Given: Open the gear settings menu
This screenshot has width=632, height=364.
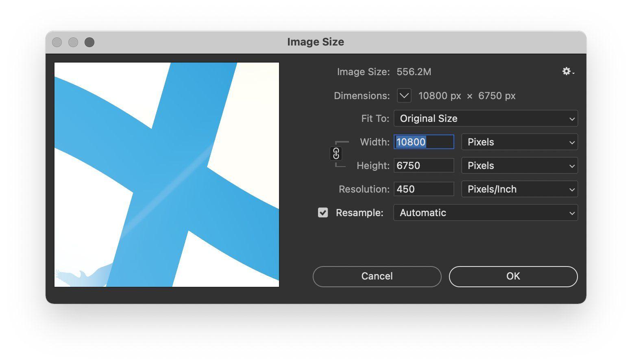Looking at the screenshot, I should [x=568, y=72].
